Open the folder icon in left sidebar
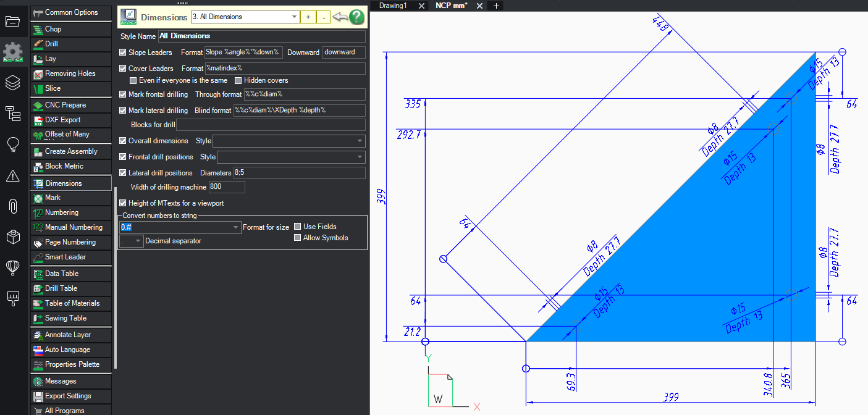The width and height of the screenshot is (868, 415). pyautogui.click(x=12, y=22)
